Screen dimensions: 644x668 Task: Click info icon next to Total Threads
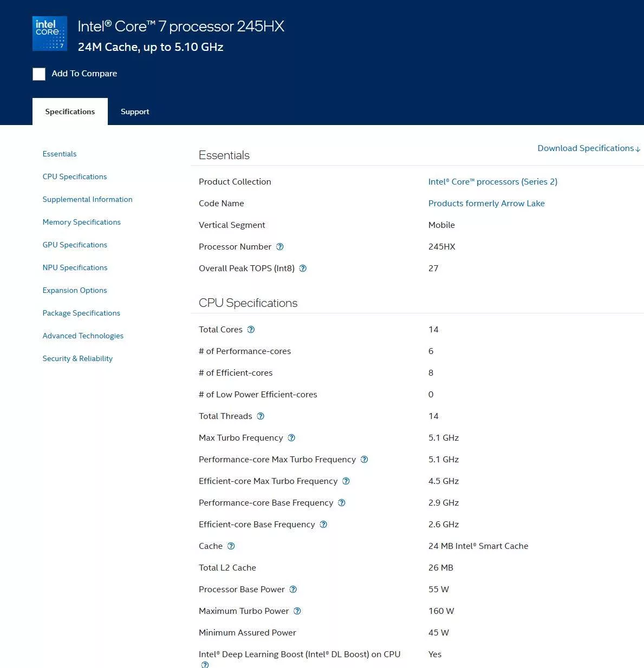pos(261,416)
